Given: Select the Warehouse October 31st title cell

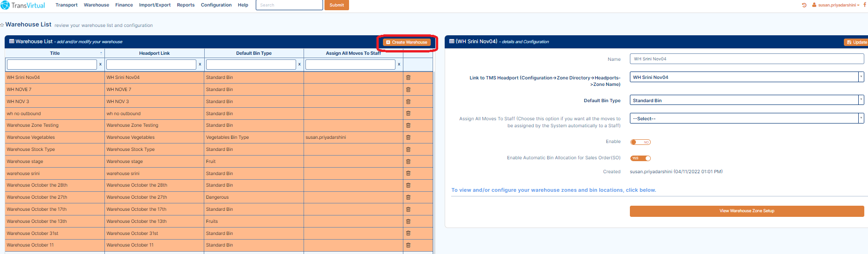Looking at the screenshot, I should (55, 234).
